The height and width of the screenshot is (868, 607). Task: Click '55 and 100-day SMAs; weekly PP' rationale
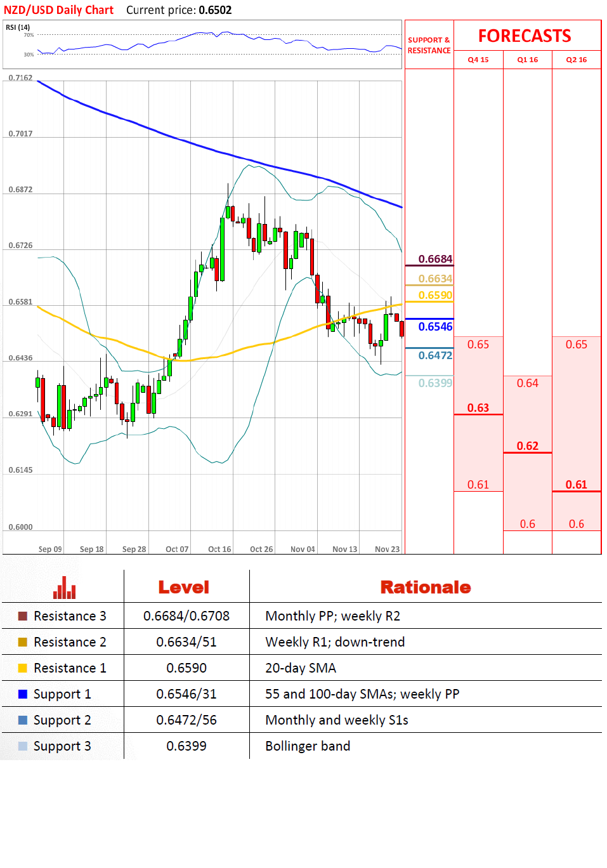click(362, 695)
